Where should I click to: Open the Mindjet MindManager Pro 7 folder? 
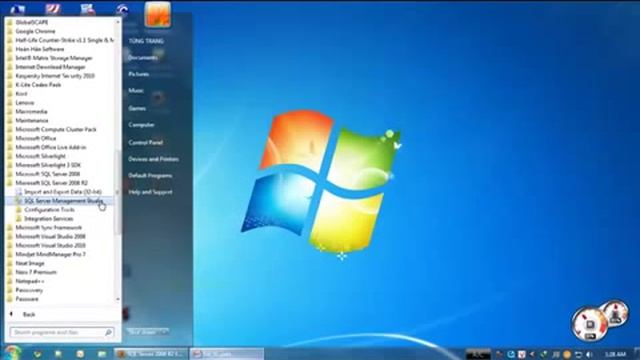click(51, 254)
